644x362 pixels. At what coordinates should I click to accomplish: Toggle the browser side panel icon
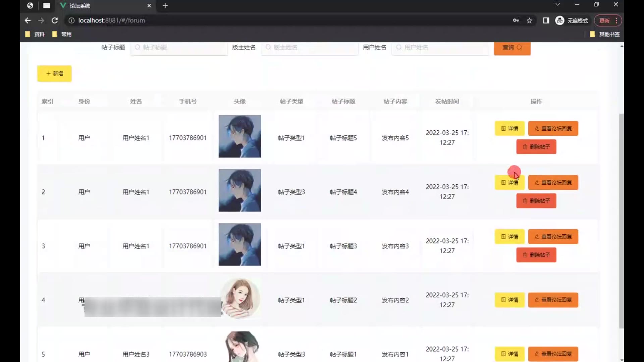tap(546, 20)
